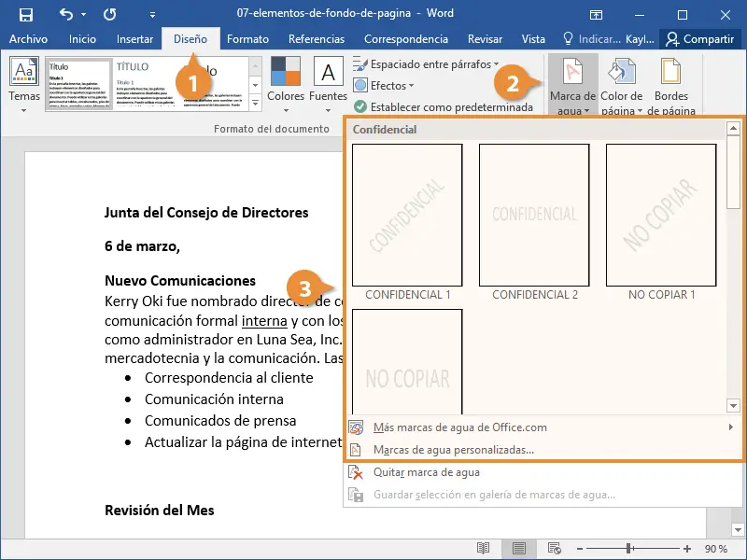
Task: Click Bordes de página
Action: pos(671,86)
